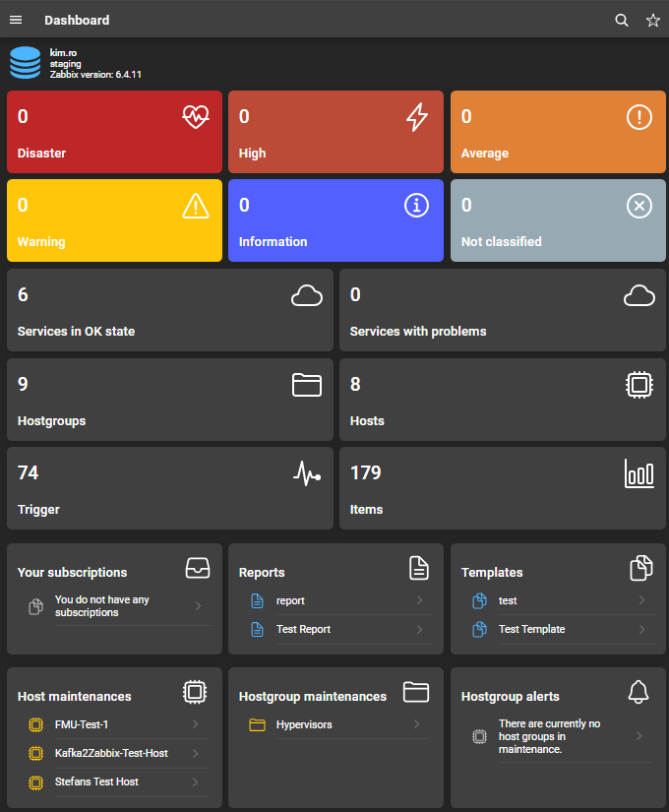Open the Hosts count card

point(503,400)
